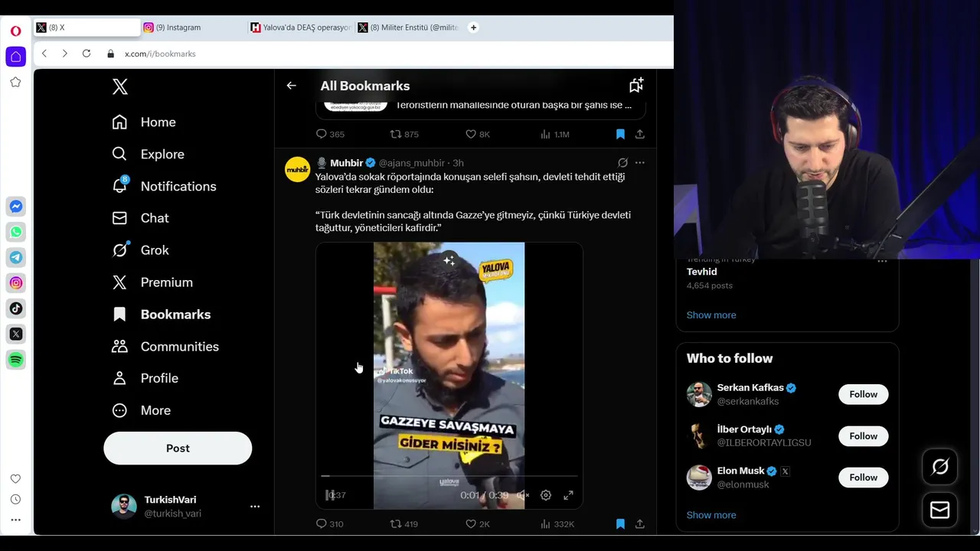Open Instagram in Opera sidebar
Image resolution: width=980 pixels, height=551 pixels.
16,283
